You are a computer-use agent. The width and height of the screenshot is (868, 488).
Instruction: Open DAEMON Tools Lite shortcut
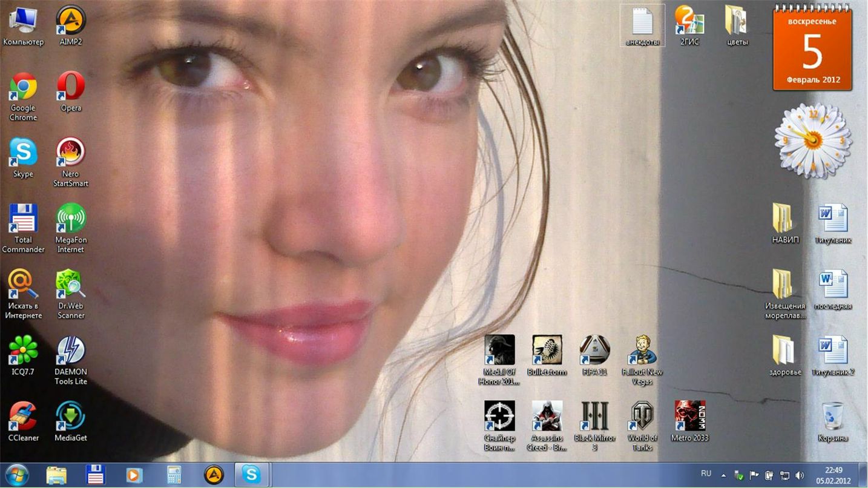[71, 351]
